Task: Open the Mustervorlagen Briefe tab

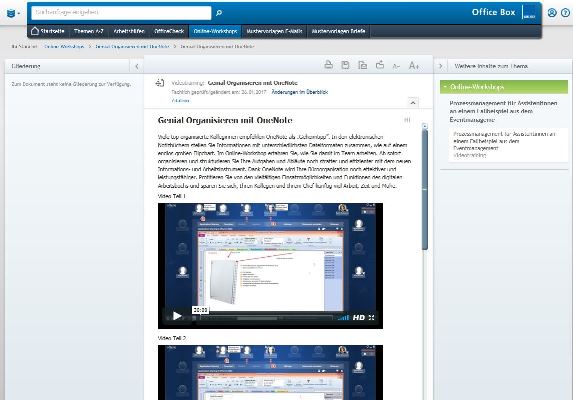Action: 338,31
